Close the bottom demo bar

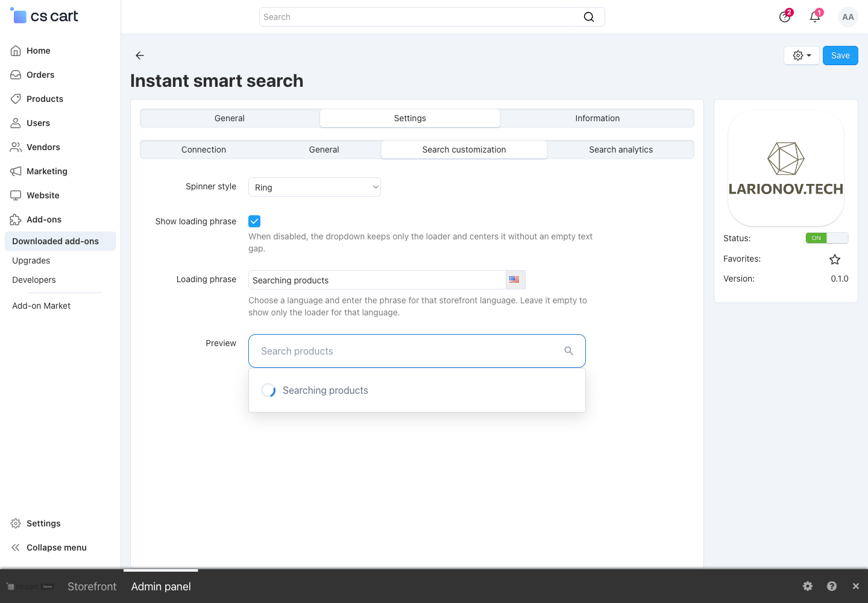click(856, 586)
